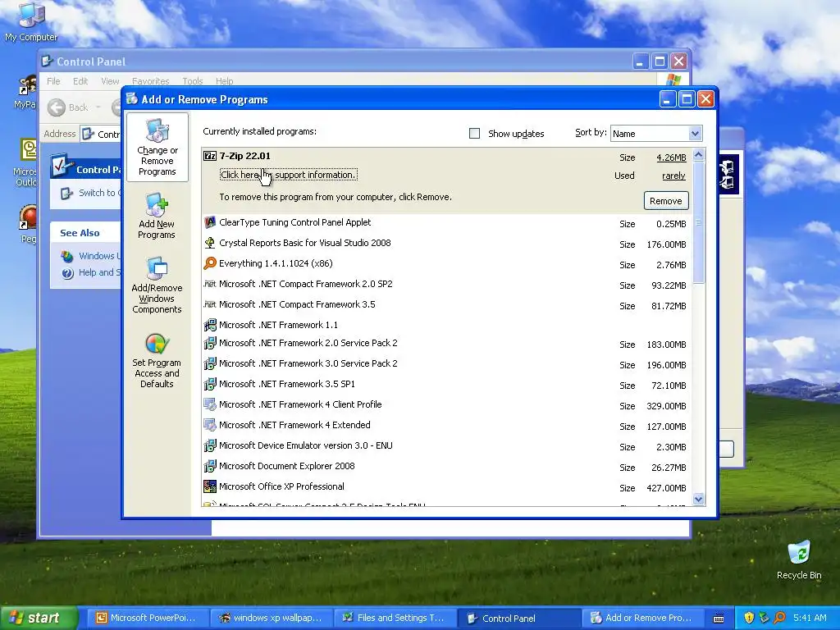Screen dimensions: 840x630
Task: Open the Help menu in Control Panel
Action: (x=225, y=81)
